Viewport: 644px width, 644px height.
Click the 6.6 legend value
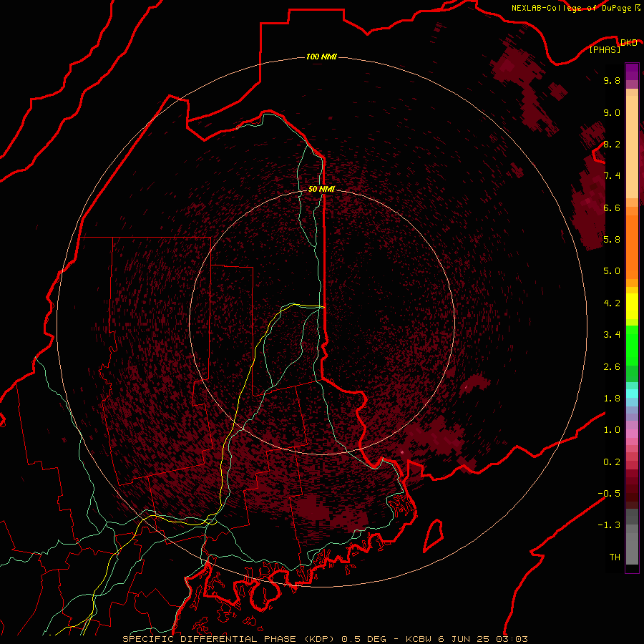point(612,208)
